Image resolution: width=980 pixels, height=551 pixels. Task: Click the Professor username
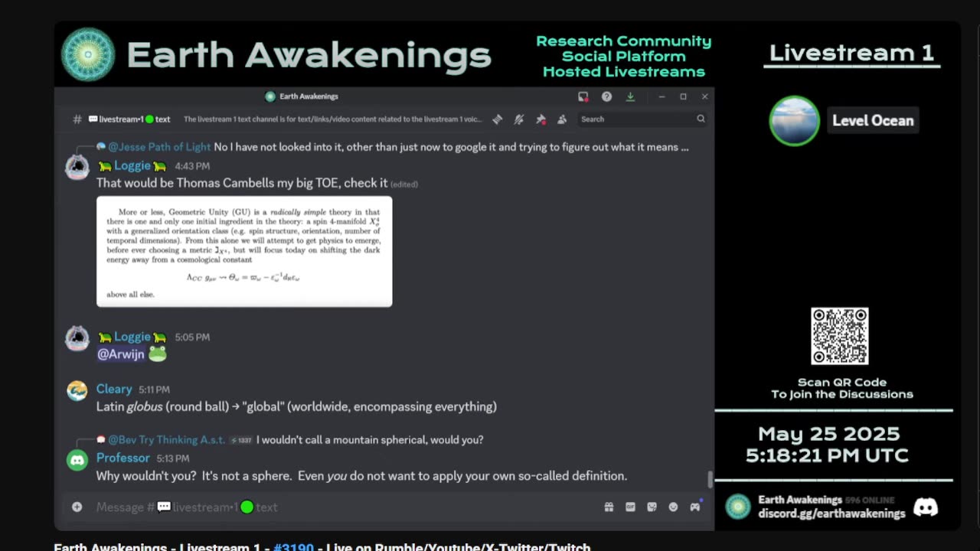coord(122,458)
